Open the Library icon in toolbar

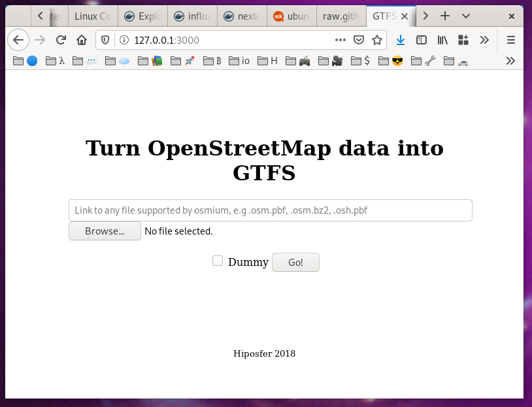click(x=442, y=40)
